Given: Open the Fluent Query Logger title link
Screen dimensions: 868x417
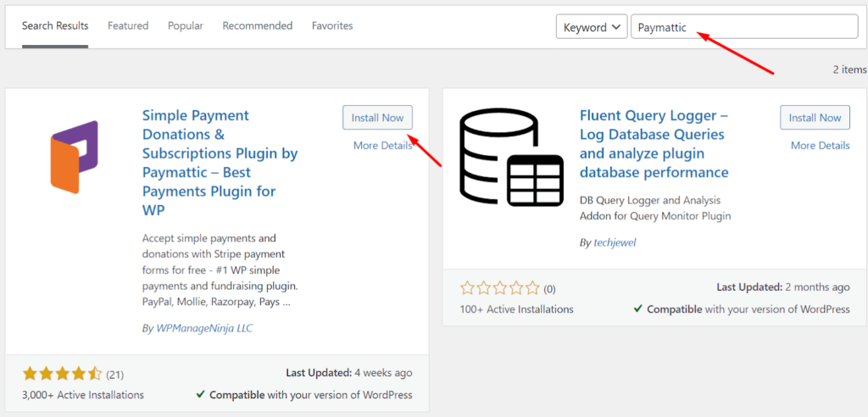Looking at the screenshot, I should click(654, 144).
